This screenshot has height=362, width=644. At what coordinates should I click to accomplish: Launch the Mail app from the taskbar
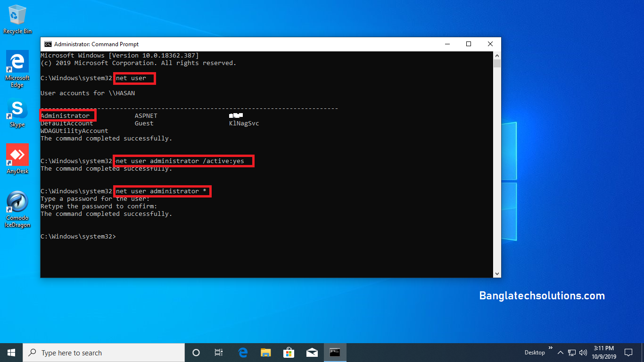[x=312, y=352]
